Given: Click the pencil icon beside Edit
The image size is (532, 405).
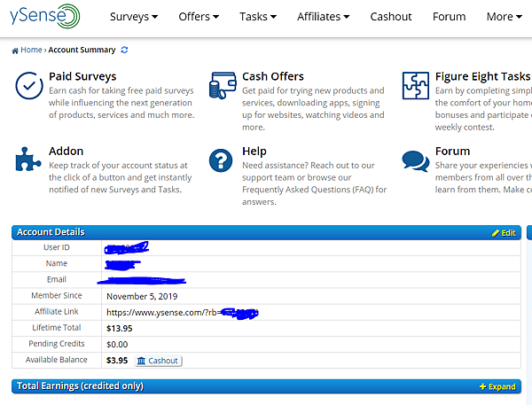Looking at the screenshot, I should pyautogui.click(x=496, y=233).
